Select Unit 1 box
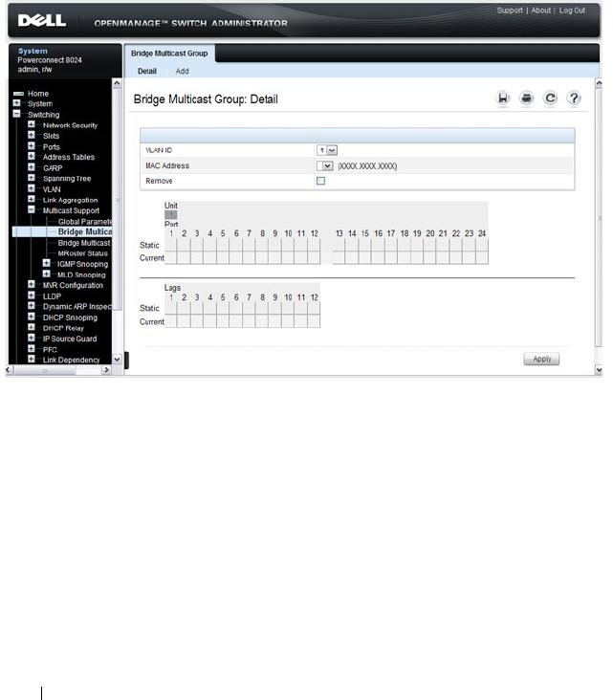This screenshot has width=613, height=700. tap(171, 215)
